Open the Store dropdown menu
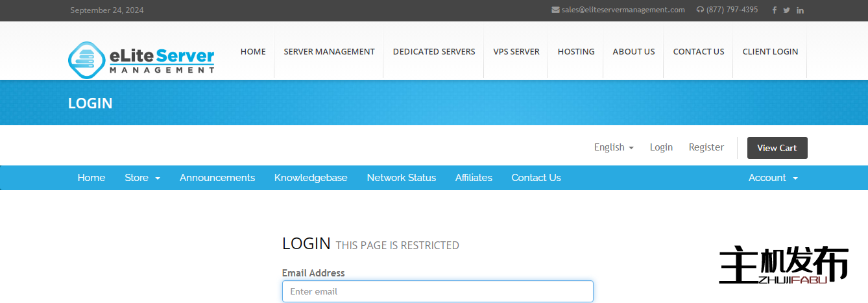This screenshot has width=868, height=303. point(142,178)
